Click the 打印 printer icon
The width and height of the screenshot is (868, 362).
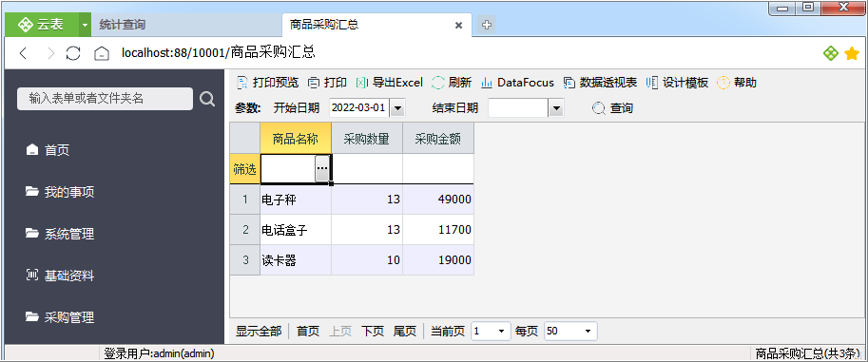click(x=314, y=83)
